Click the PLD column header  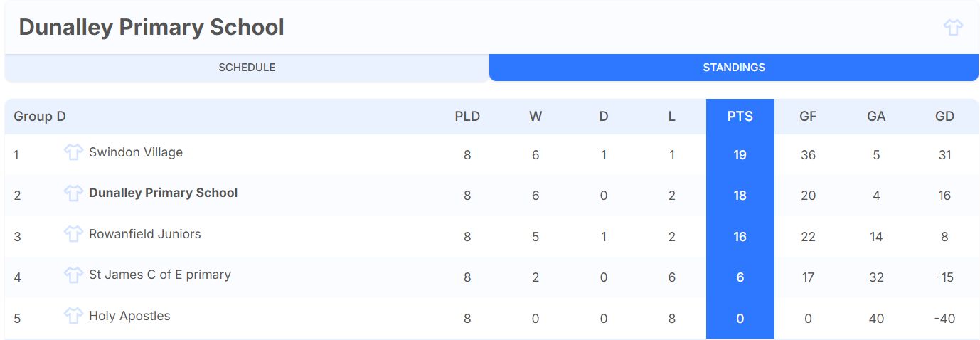[x=467, y=117]
